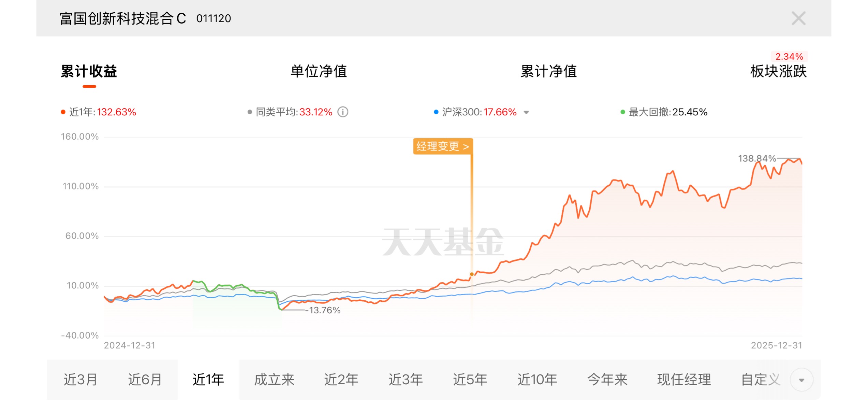868x400 pixels.
Task: Toggle the 同类平均 gray legend dot
Action: point(250,112)
